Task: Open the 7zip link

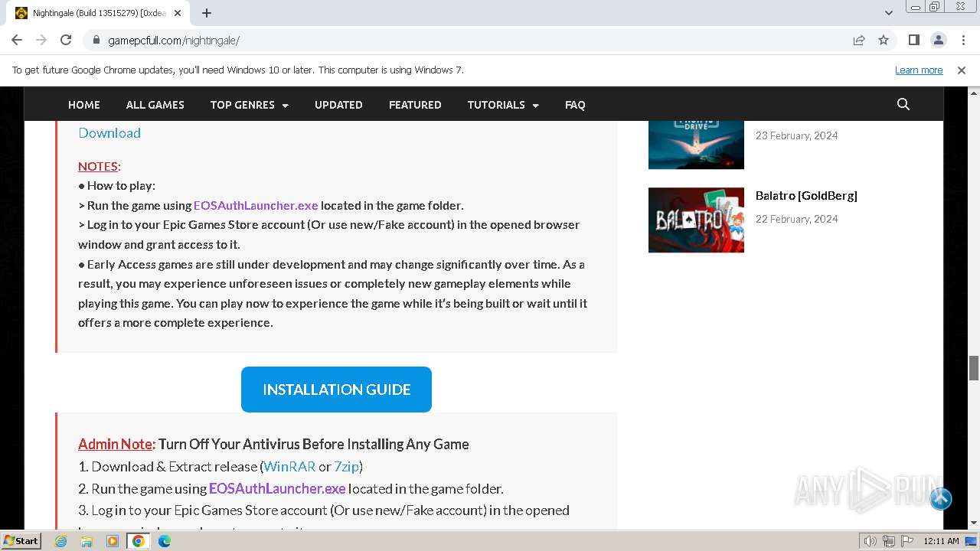Action: [346, 466]
